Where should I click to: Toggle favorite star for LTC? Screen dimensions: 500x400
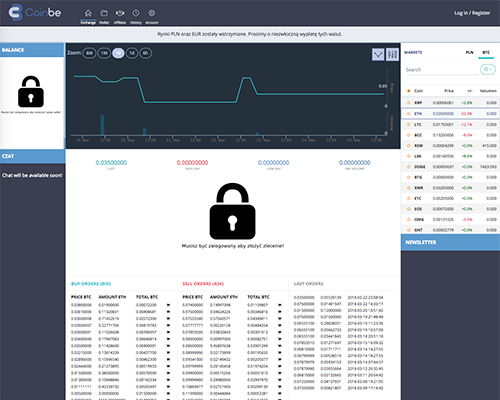[x=409, y=125]
